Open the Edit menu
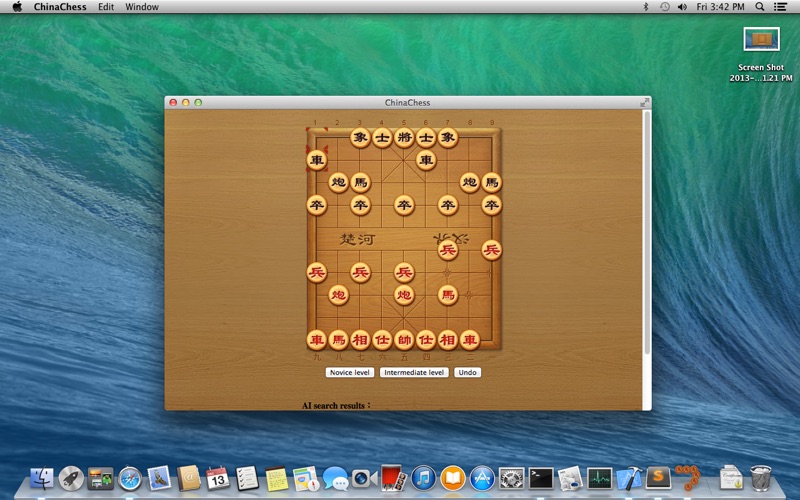This screenshot has width=800, height=500. click(106, 7)
